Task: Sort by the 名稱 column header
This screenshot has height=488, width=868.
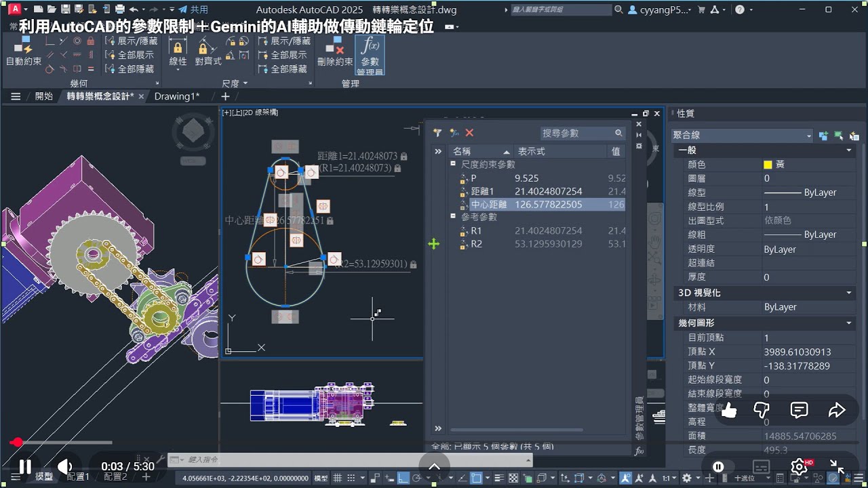Action: [x=481, y=151]
